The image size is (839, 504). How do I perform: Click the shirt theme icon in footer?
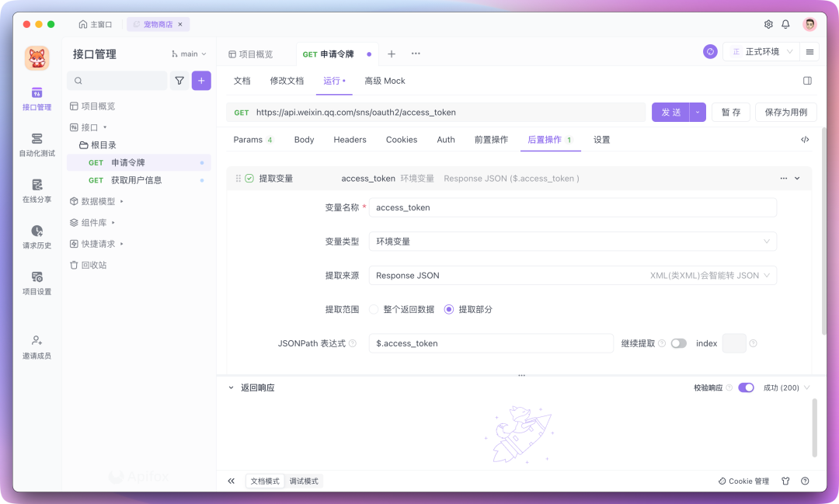[x=785, y=481]
